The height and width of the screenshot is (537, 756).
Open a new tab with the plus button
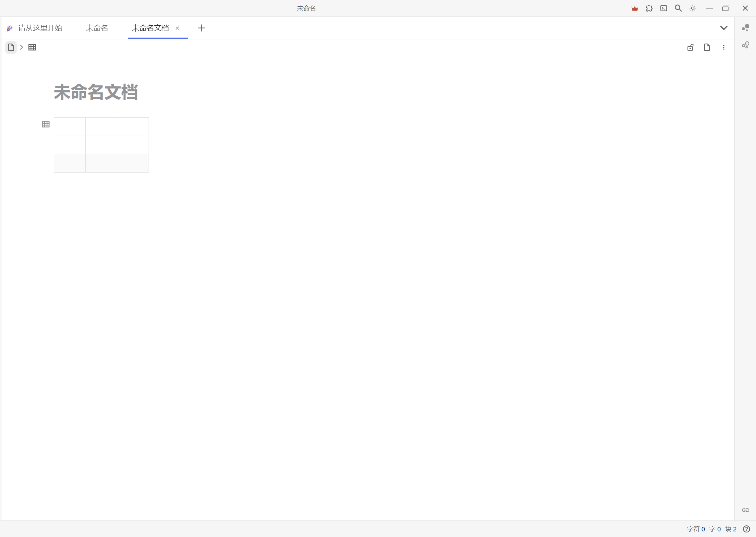click(x=201, y=28)
